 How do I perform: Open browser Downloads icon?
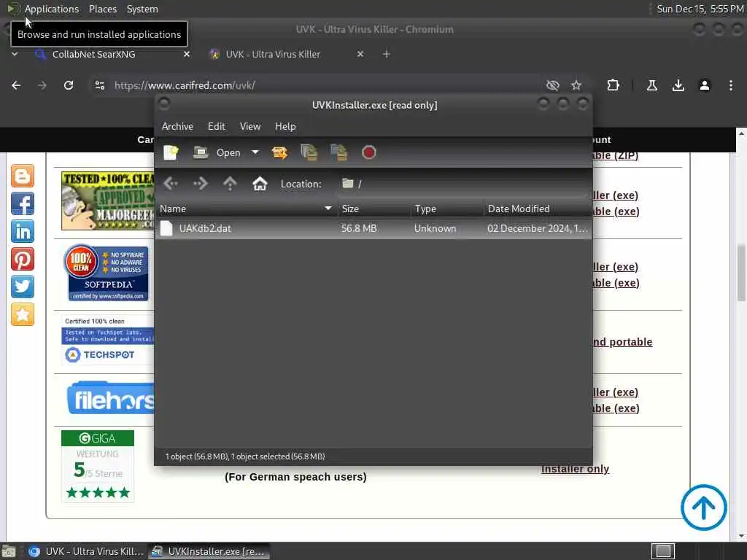[x=678, y=85]
